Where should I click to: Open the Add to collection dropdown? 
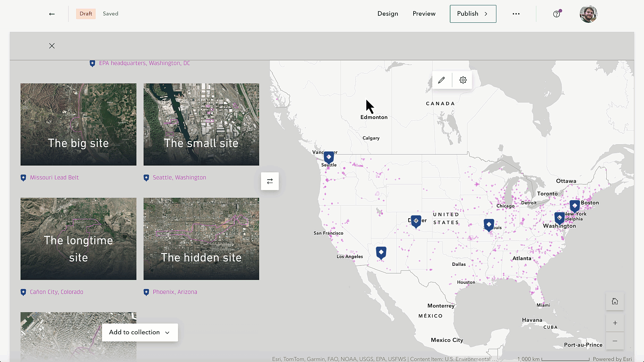[140, 332]
